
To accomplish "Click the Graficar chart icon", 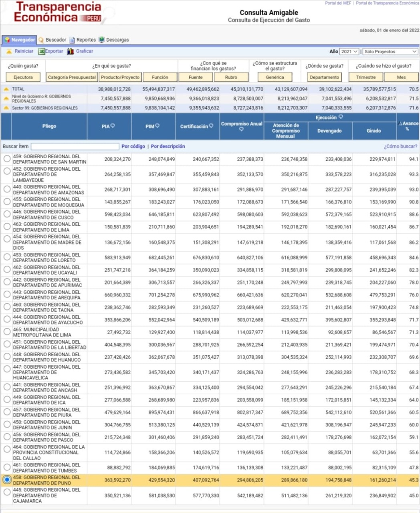I will (x=71, y=51).
